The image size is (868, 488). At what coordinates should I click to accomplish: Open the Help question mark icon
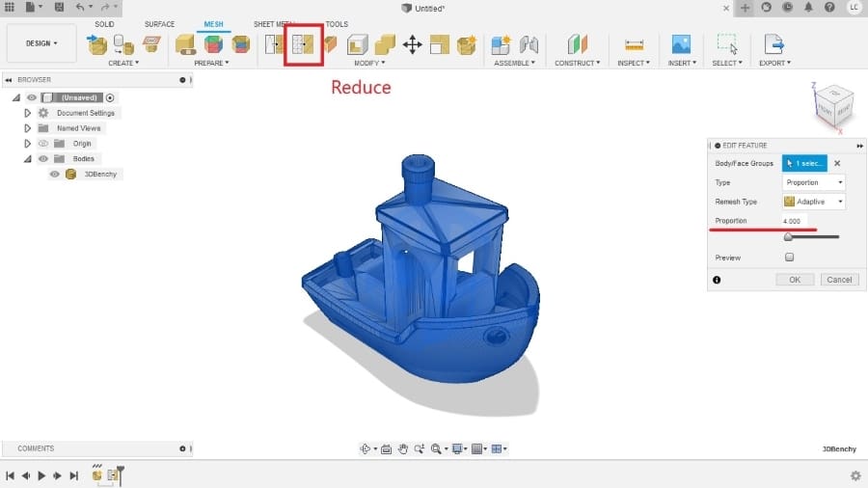[829, 7]
